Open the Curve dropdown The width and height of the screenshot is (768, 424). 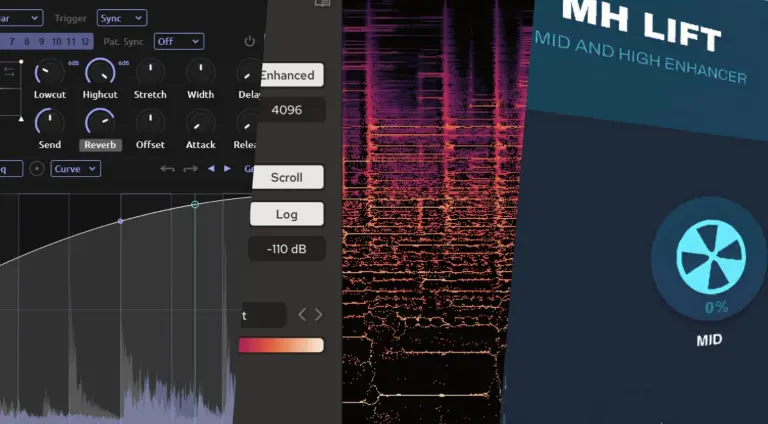75,169
